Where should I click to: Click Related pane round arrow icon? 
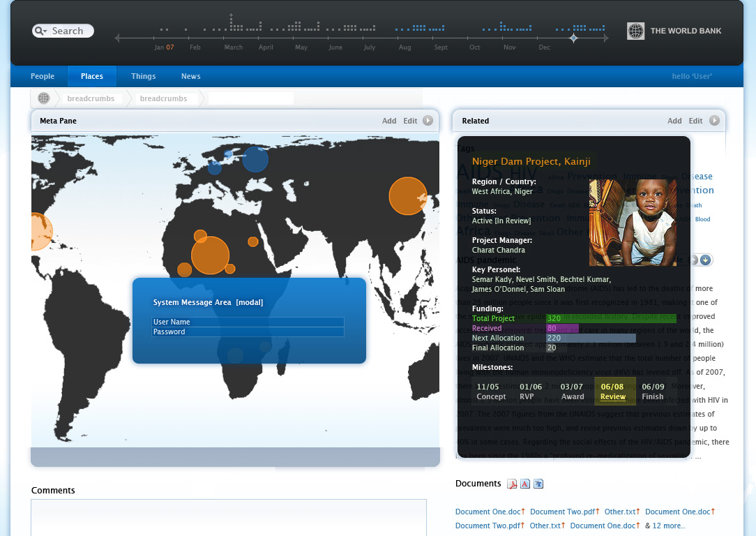[714, 121]
